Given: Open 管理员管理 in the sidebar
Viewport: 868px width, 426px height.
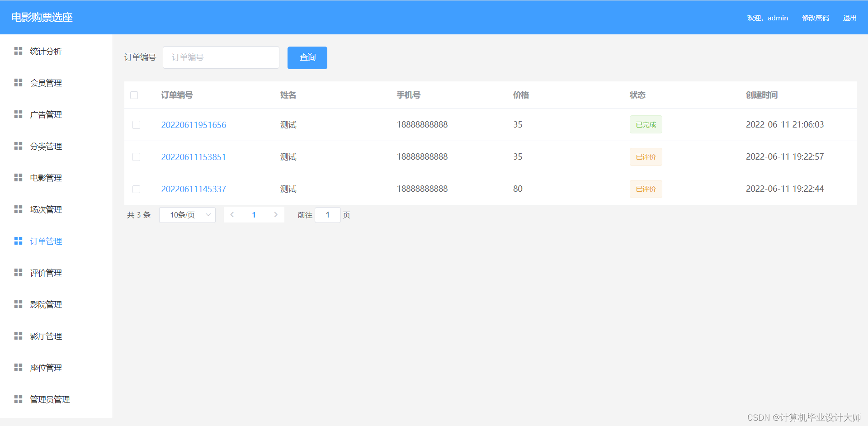Looking at the screenshot, I should click(x=50, y=400).
